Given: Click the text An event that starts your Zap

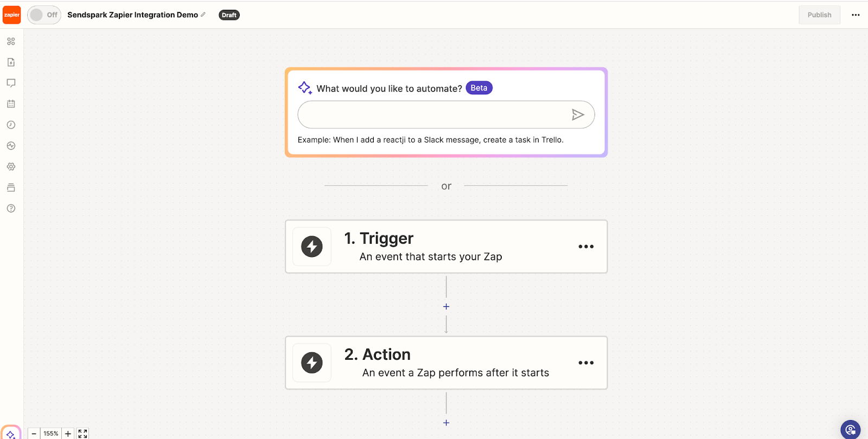Looking at the screenshot, I should pos(431,256).
